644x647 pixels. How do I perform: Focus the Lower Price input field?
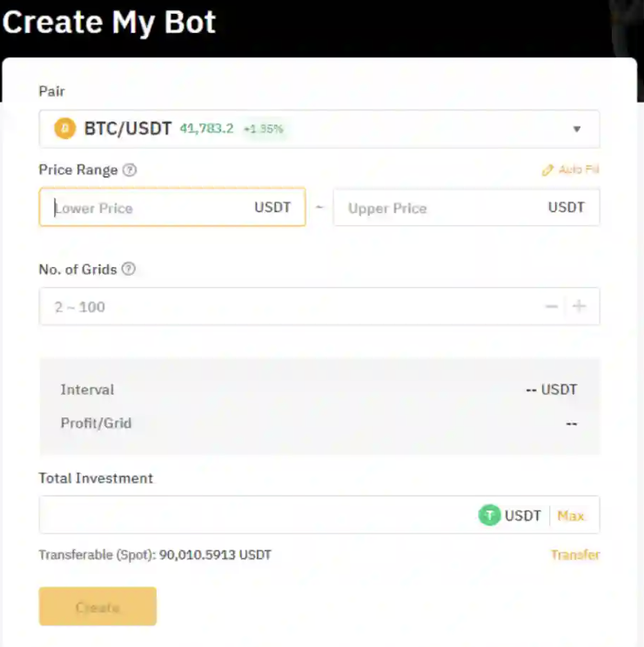[148, 208]
